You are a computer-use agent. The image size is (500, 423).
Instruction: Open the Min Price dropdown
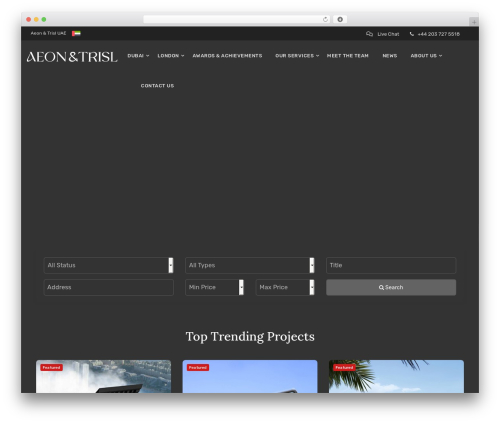pyautogui.click(x=214, y=287)
